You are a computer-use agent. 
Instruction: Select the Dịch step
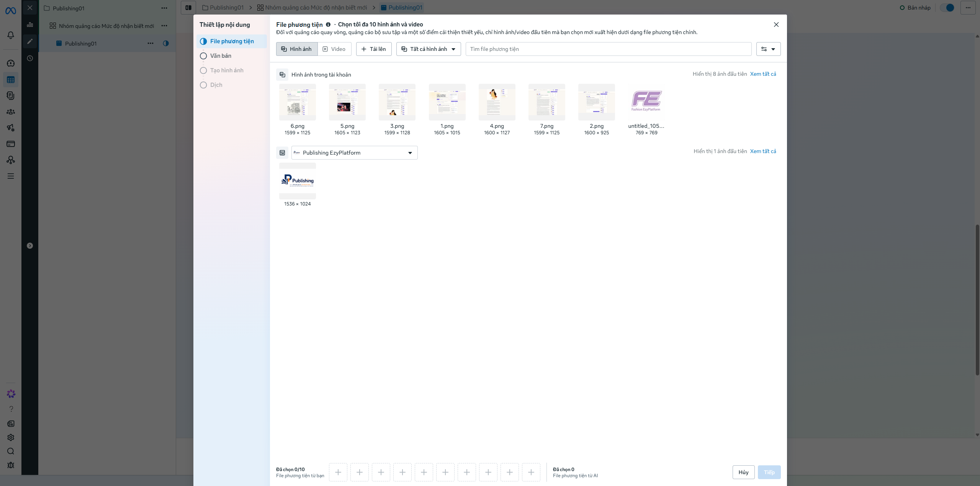point(216,85)
